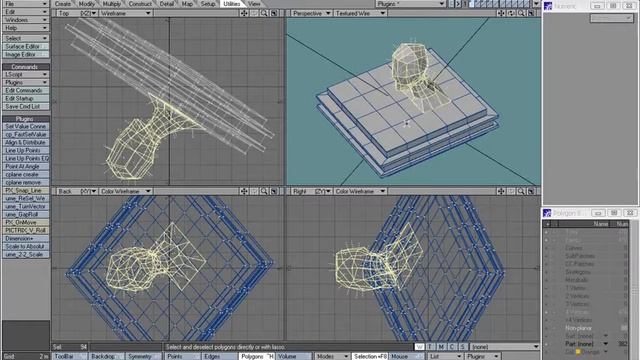Viewport: 640px width, 360px height.
Task: Switch to the Create tab
Action: point(62,4)
